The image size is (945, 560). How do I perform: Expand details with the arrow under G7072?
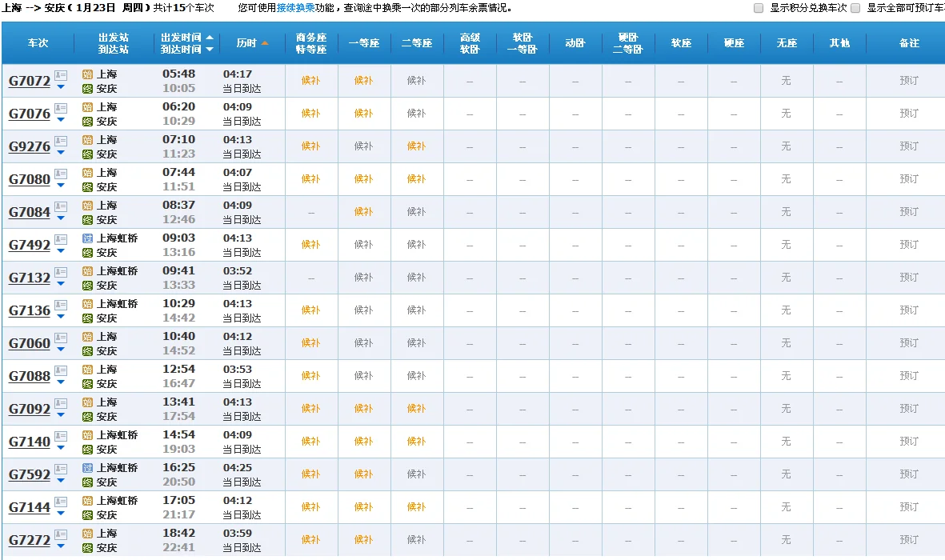(61, 86)
